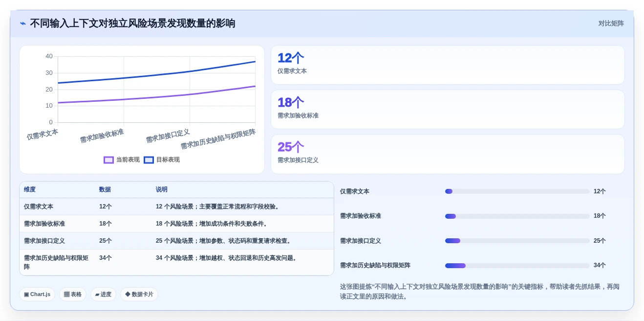This screenshot has height=321, width=644.
Task: Click the 12个 value beside the progress bar
Action: pyautogui.click(x=600, y=191)
